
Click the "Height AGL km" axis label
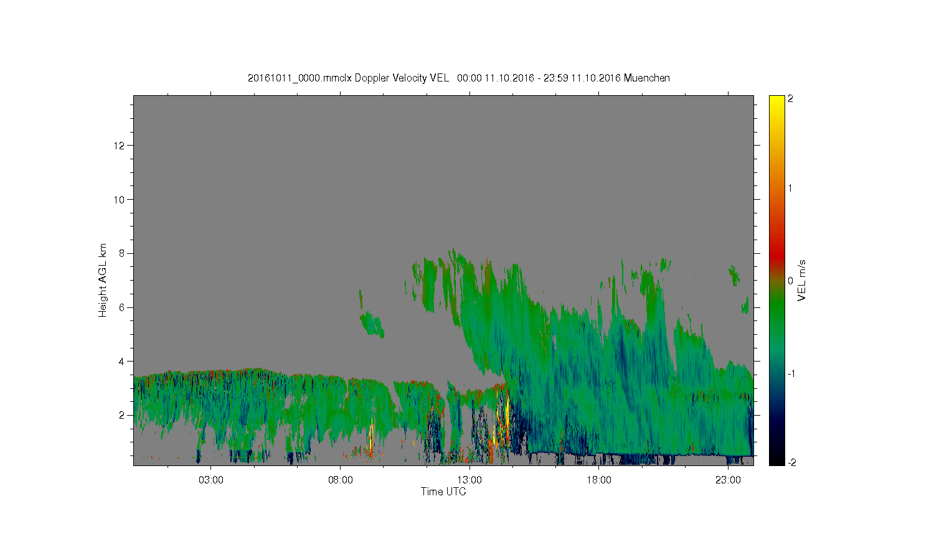click(103, 280)
